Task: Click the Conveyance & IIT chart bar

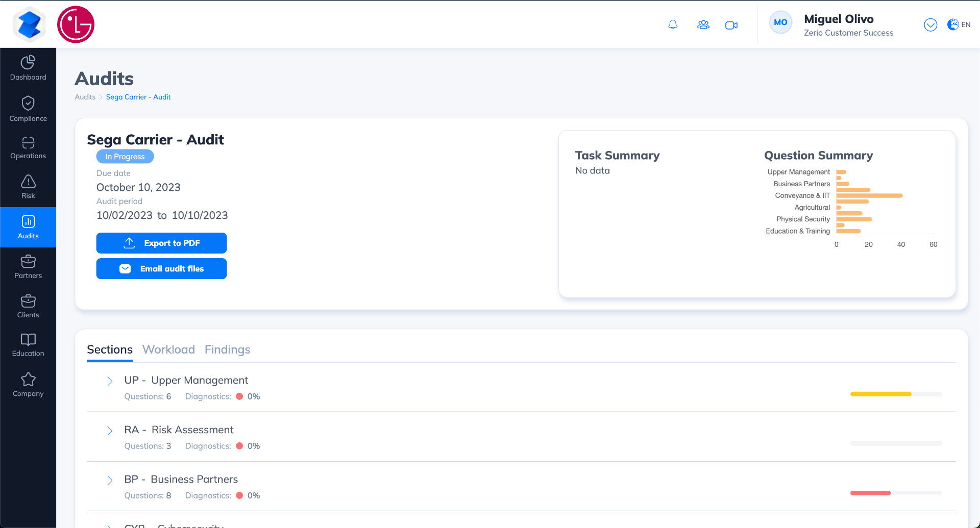Action: coord(869,195)
